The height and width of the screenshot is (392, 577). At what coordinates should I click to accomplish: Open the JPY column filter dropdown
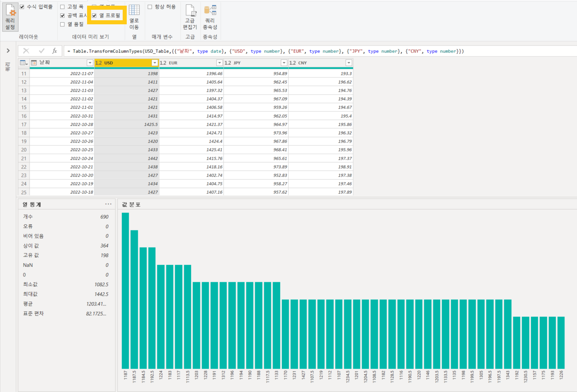point(284,63)
